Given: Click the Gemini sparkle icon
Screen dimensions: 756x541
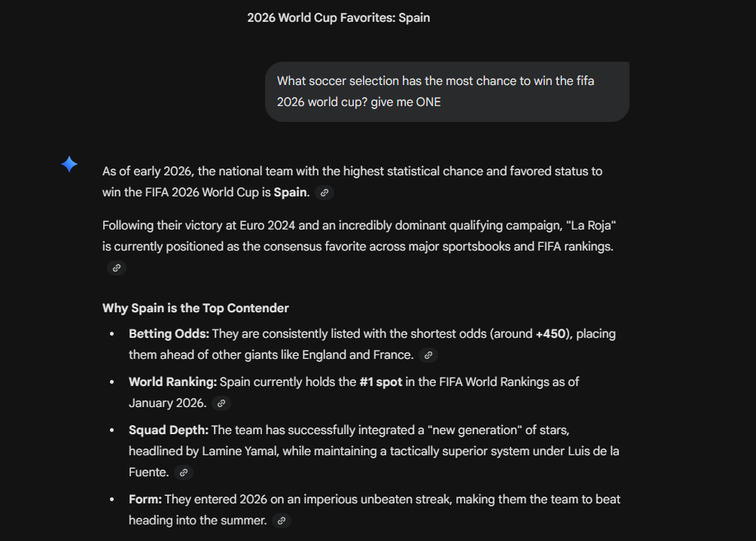Looking at the screenshot, I should tap(69, 164).
